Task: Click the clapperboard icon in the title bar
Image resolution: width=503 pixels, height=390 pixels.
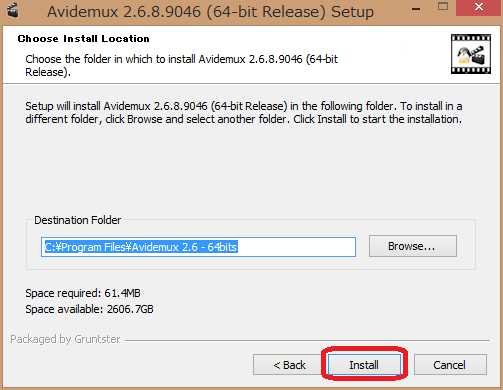Action: pos(13,11)
